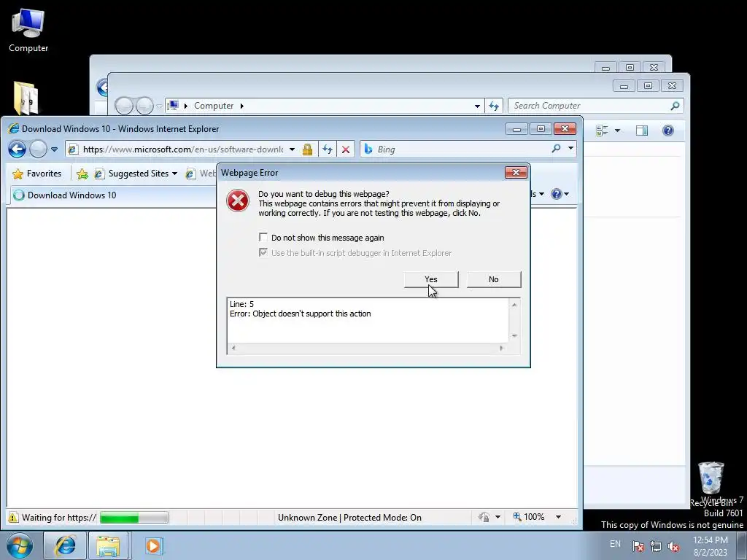
Task: Click the Internet Explorer forward arrow button
Action: pyautogui.click(x=38, y=149)
